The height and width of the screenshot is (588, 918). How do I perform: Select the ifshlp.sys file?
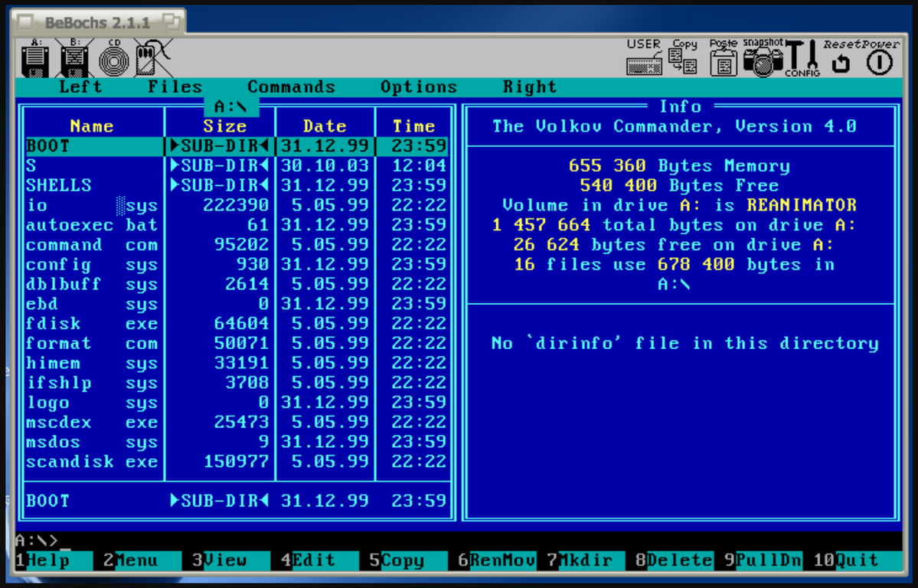(x=237, y=383)
